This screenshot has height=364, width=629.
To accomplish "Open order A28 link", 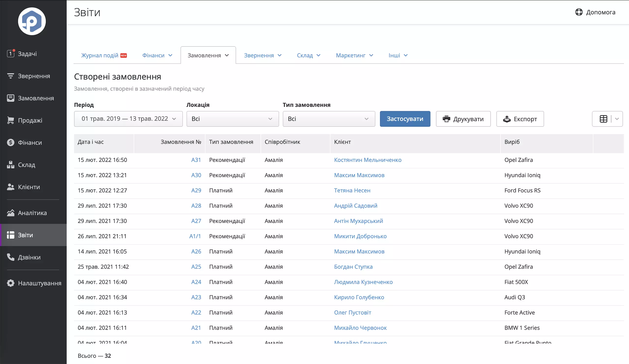I will point(196,206).
